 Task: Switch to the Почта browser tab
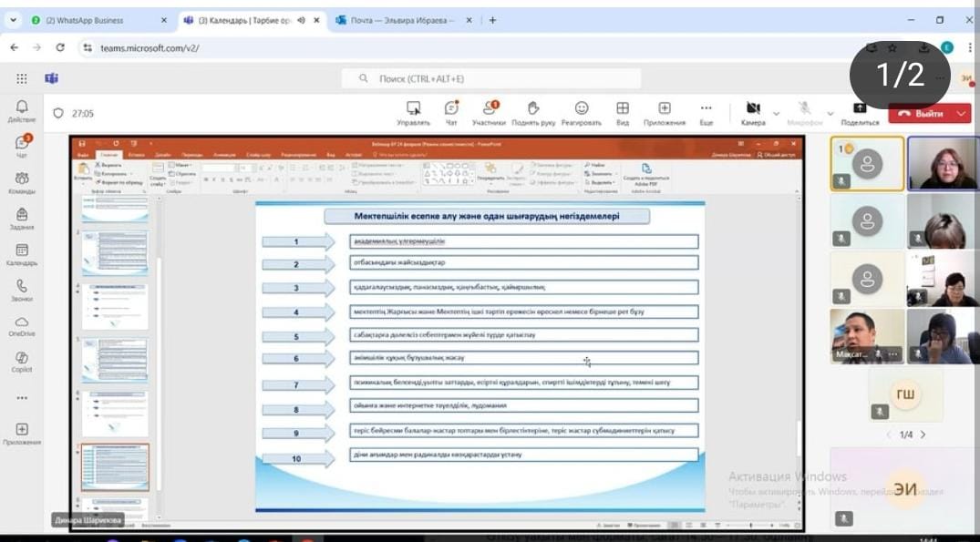click(x=401, y=20)
